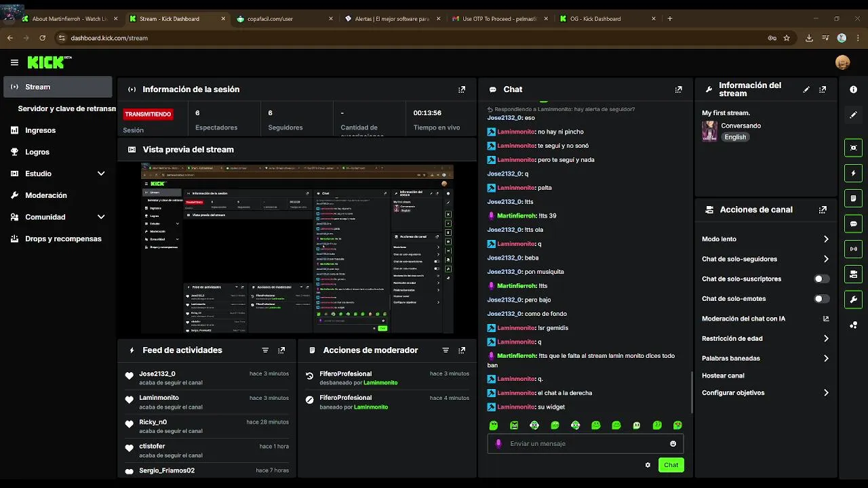Open the user profile avatar in the Kick header
Image resolution: width=868 pixels, height=488 pixels.
point(842,62)
